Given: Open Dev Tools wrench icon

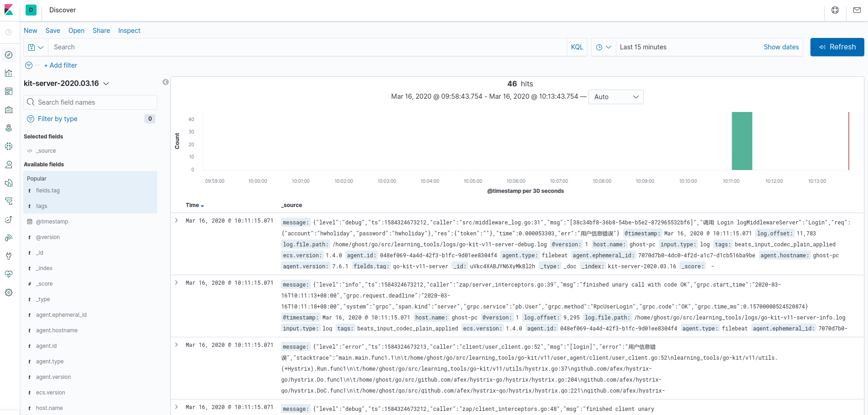Looking at the screenshot, I should click(9, 256).
